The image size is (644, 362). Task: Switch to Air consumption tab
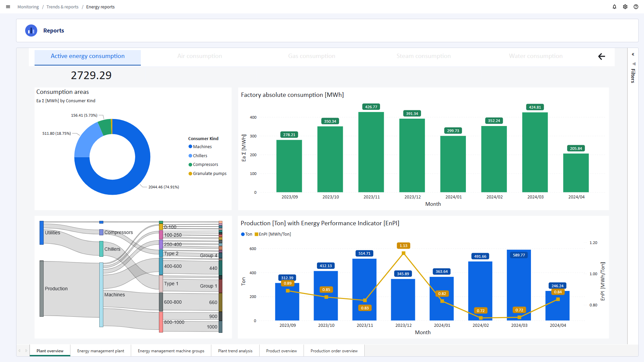click(x=200, y=56)
